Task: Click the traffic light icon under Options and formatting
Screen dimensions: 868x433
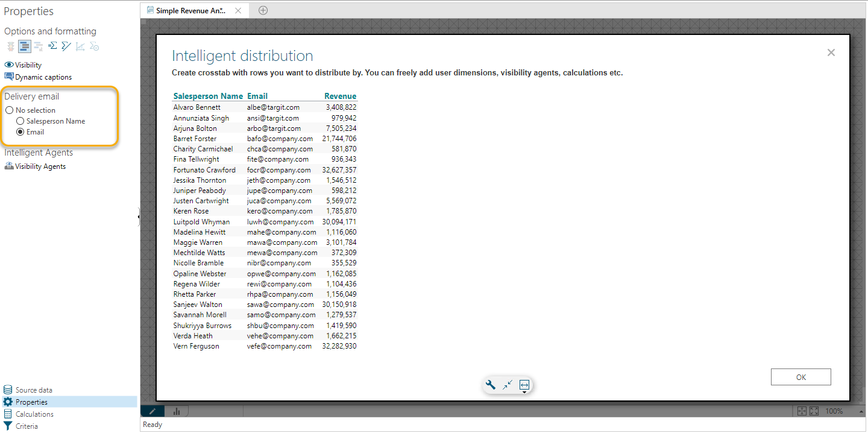Action: coord(10,46)
